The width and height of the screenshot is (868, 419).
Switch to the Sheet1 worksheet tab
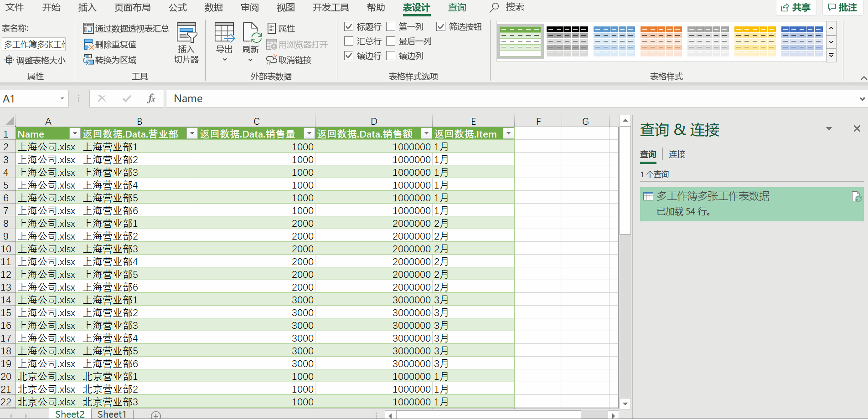coord(112,414)
